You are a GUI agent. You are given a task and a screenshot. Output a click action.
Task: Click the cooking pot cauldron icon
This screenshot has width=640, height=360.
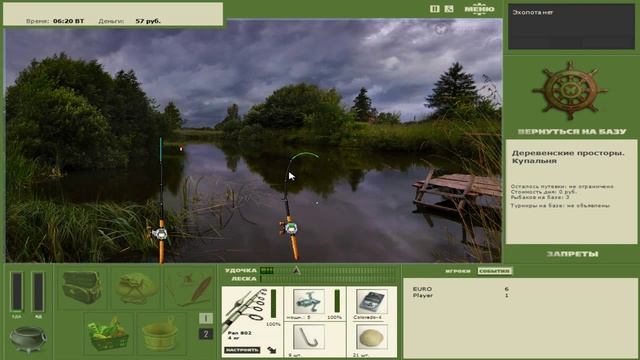28,339
